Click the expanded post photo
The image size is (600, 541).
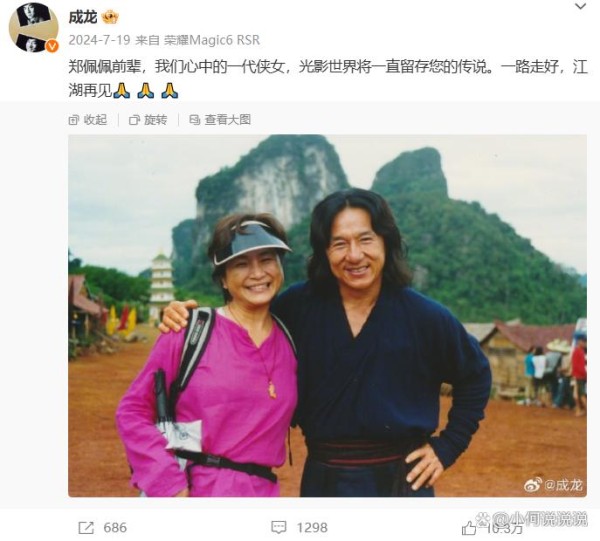click(x=327, y=316)
